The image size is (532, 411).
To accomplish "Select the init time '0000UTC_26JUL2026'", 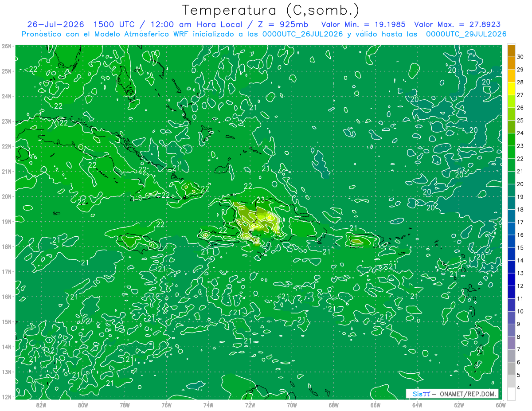I will 303,34.
